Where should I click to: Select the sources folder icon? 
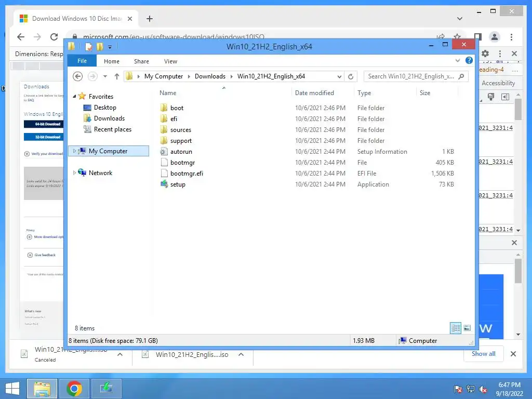coord(164,129)
